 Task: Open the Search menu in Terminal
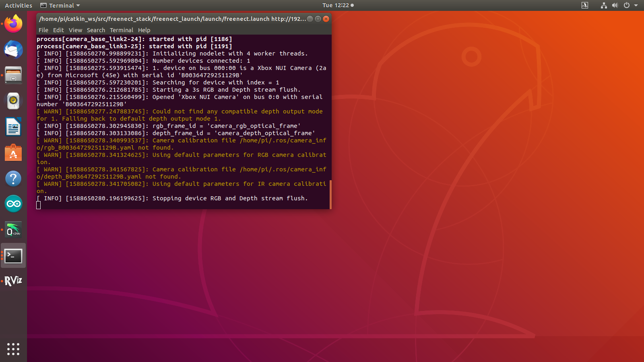click(96, 30)
